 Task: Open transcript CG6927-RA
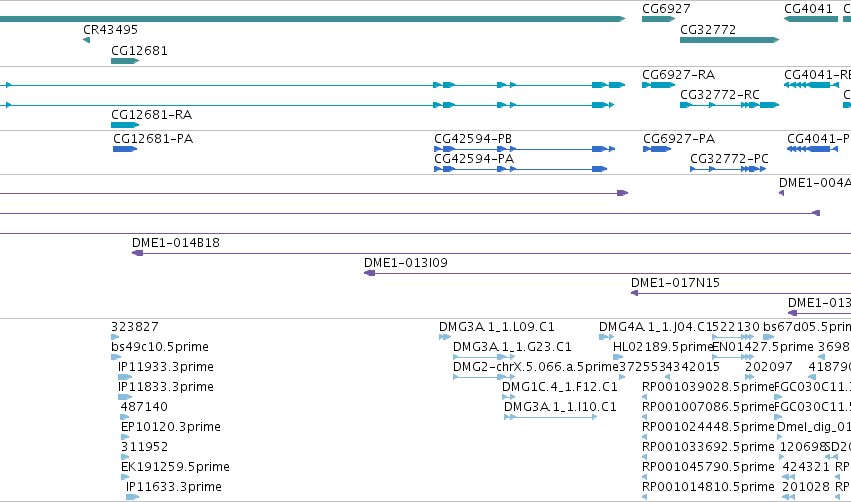coord(658,85)
